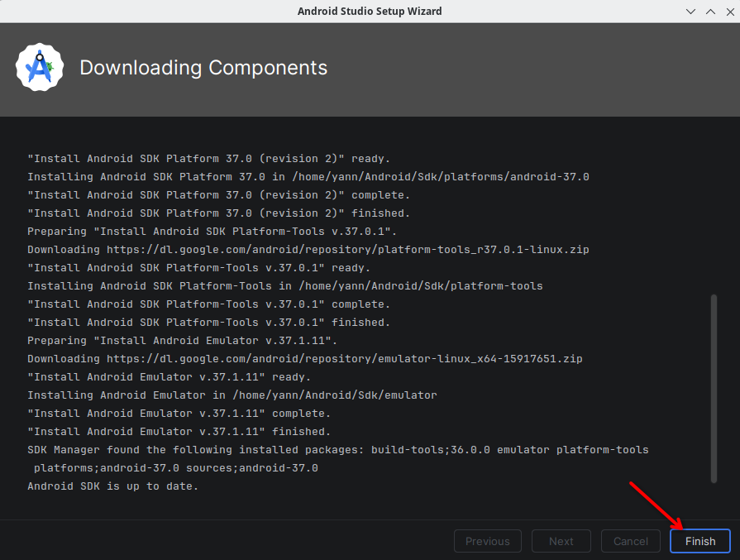Click the Android Studio logo icon
This screenshot has width=740, height=560.
click(x=40, y=68)
